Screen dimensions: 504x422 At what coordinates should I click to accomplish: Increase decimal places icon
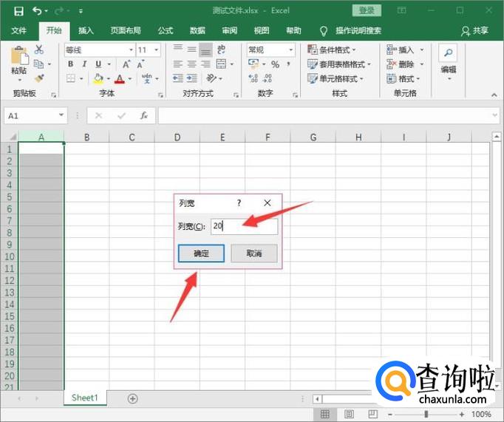click(253, 78)
